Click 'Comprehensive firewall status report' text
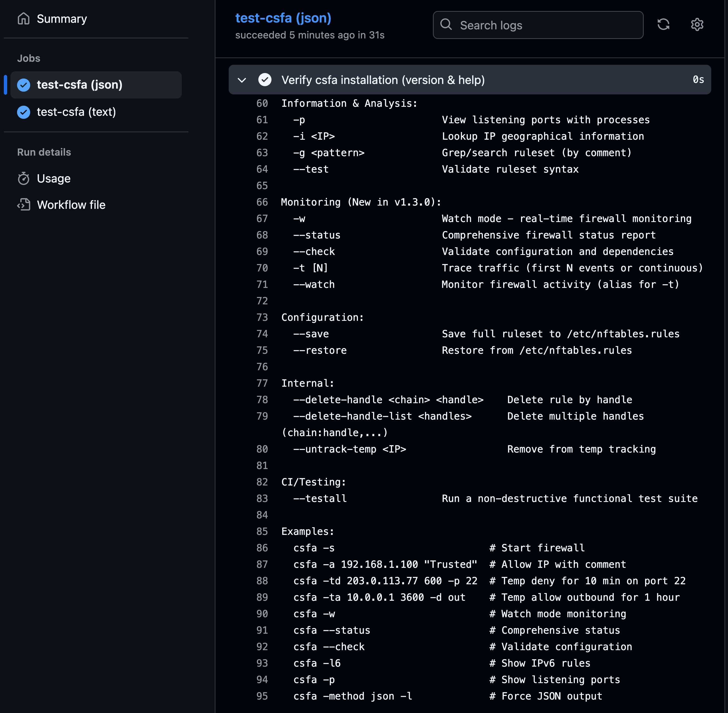This screenshot has width=728, height=713. (549, 235)
